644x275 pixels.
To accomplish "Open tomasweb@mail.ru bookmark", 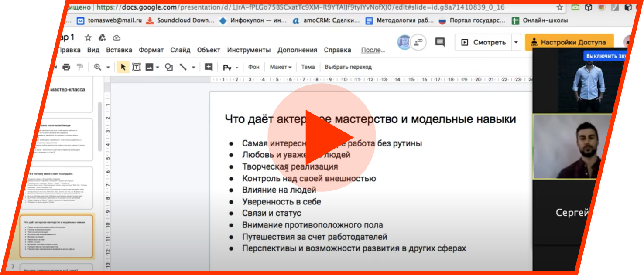I will click(109, 20).
